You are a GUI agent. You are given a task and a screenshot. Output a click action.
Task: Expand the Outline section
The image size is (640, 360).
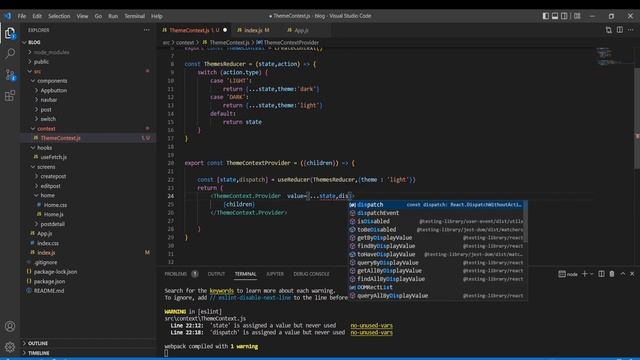tap(88, 343)
